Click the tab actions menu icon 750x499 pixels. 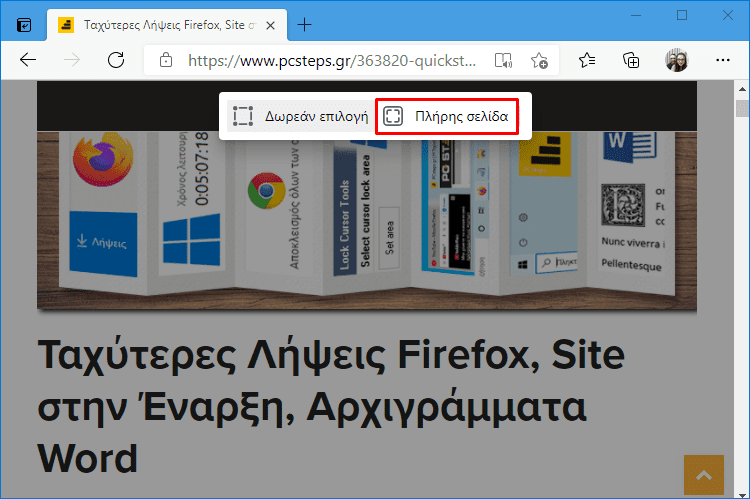[24, 25]
